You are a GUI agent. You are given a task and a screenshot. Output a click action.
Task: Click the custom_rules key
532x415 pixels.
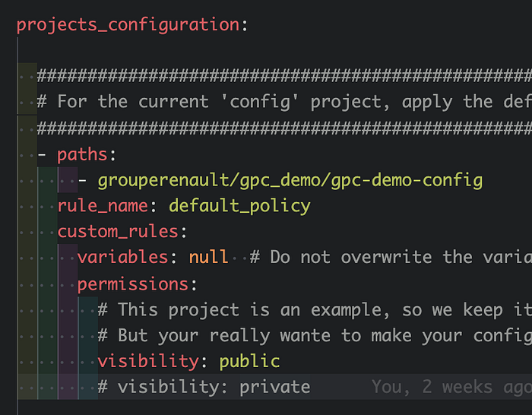[x=118, y=232]
